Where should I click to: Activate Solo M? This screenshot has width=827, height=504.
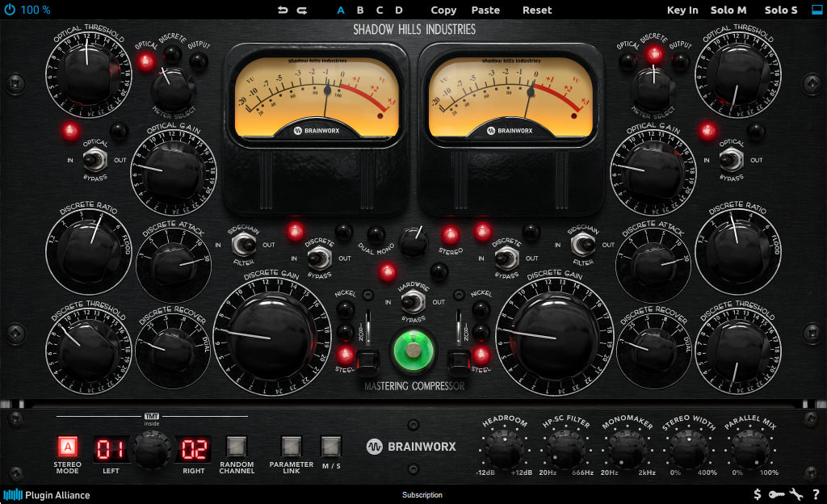[728, 10]
